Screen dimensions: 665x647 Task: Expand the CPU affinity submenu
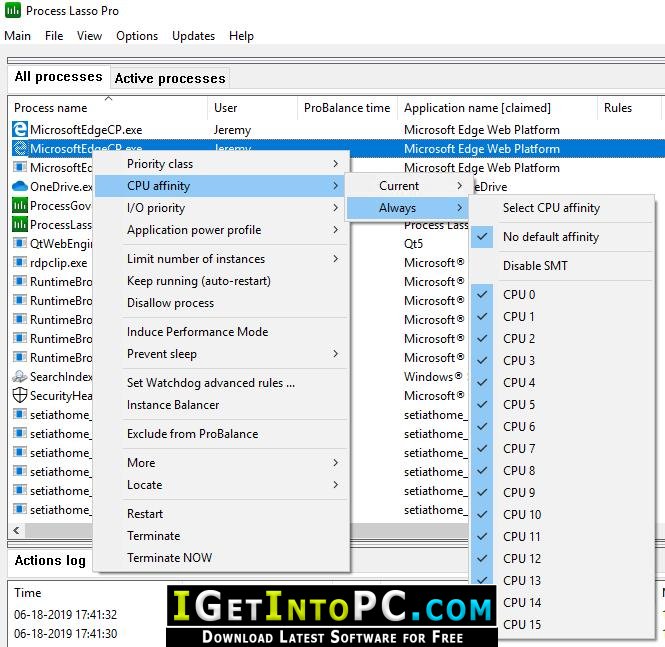tap(221, 186)
